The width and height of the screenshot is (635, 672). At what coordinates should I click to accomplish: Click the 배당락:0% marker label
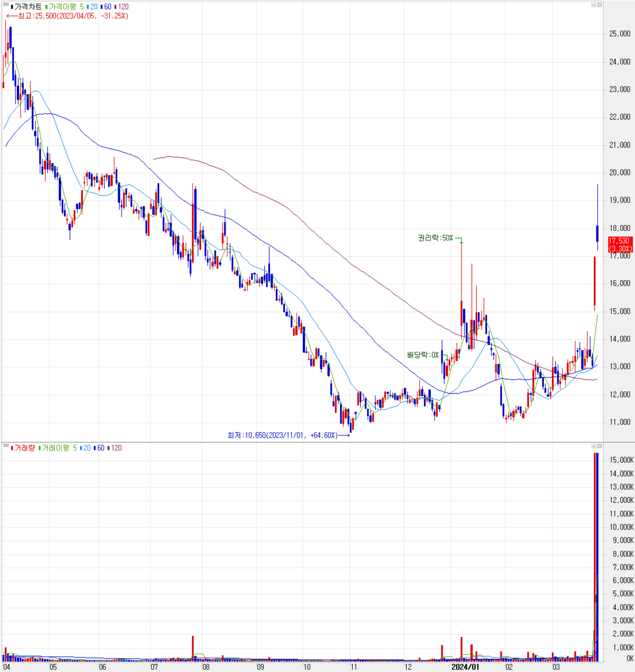pyautogui.click(x=423, y=355)
